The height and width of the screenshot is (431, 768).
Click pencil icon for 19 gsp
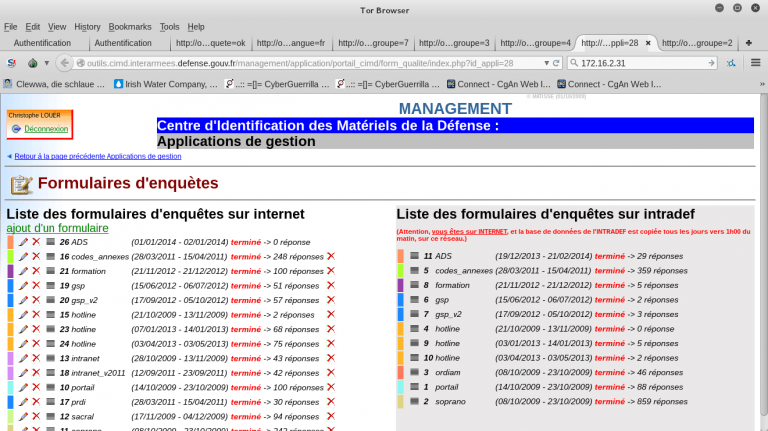[23, 286]
